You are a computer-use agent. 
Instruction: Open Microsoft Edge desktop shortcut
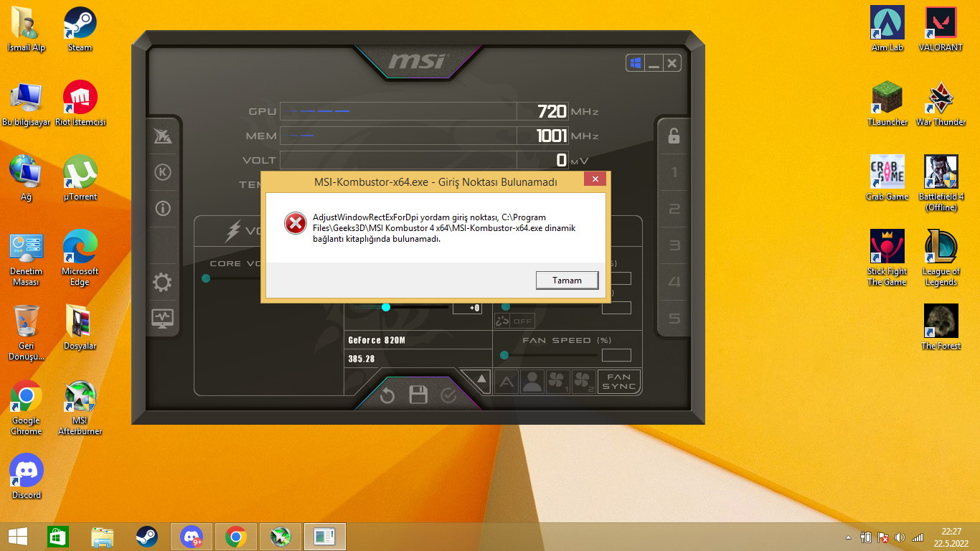coord(80,258)
